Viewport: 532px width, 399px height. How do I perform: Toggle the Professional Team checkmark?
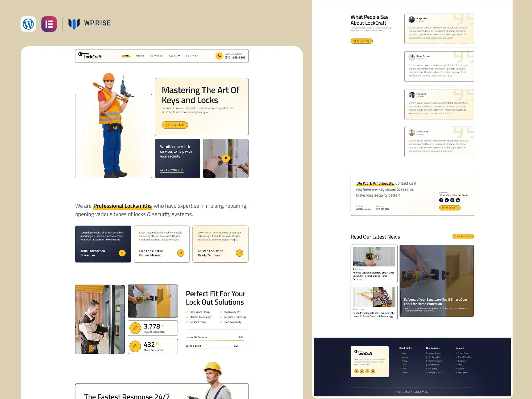point(187,312)
